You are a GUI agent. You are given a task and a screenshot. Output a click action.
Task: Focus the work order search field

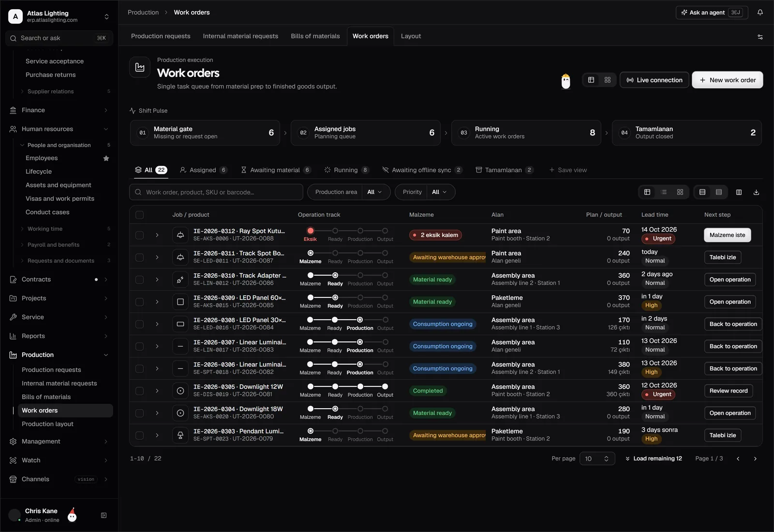coord(216,192)
